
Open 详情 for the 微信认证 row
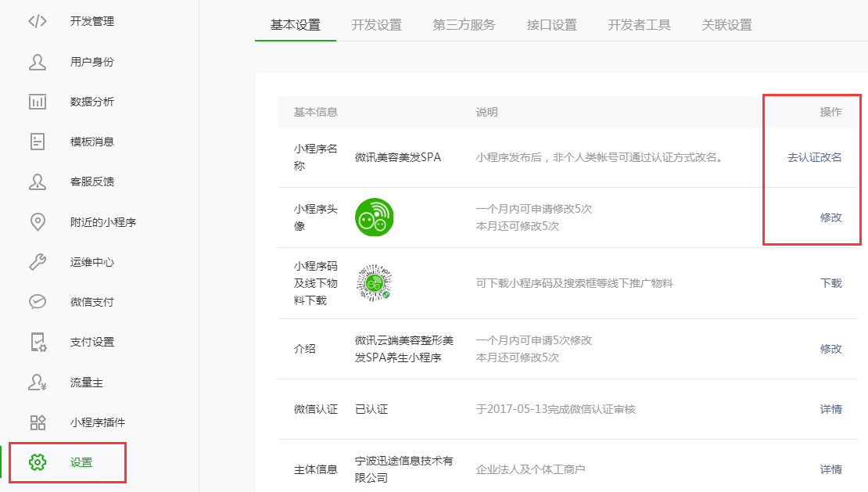click(830, 409)
